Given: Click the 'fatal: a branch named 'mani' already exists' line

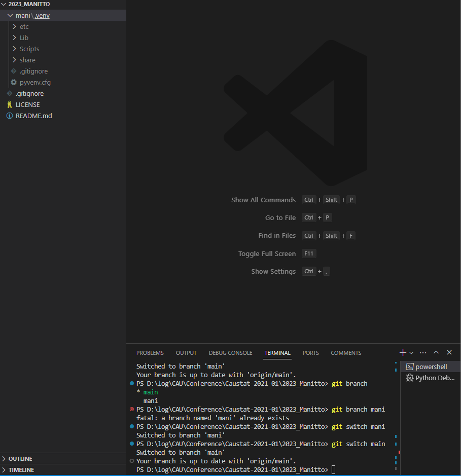Looking at the screenshot, I should (x=212, y=418).
